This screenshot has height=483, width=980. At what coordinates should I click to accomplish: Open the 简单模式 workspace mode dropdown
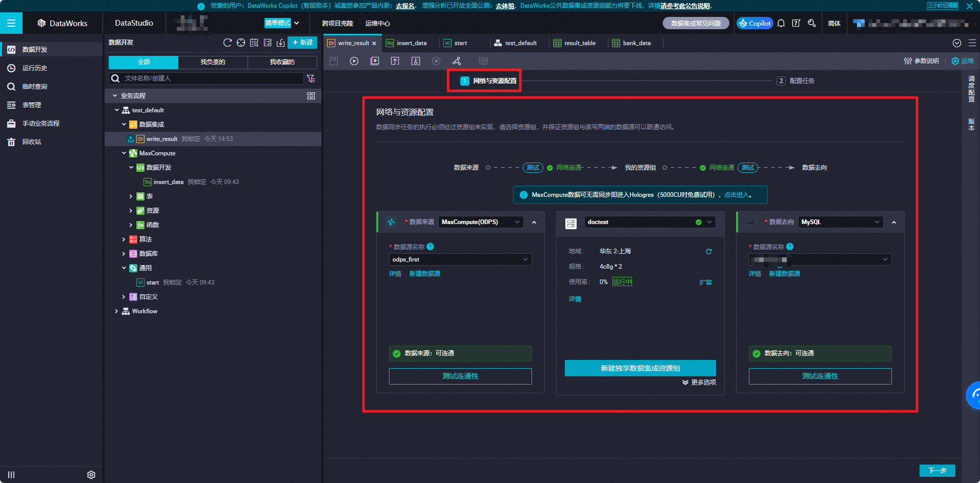[x=282, y=23]
